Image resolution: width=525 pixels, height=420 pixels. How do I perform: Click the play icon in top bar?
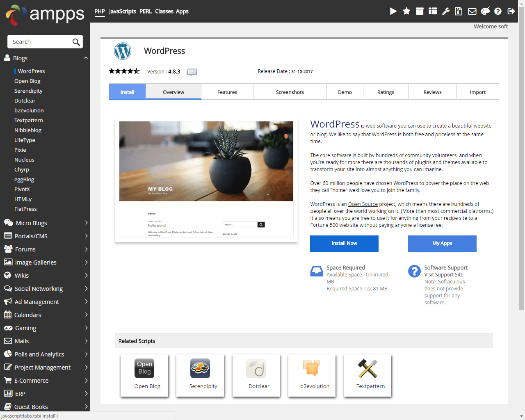click(x=393, y=11)
